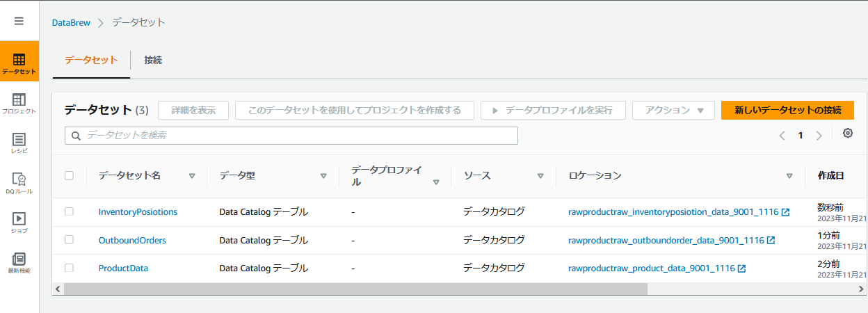The width and height of the screenshot is (868, 313).
Task: Open the ジョブ sidebar section
Action: (19, 223)
